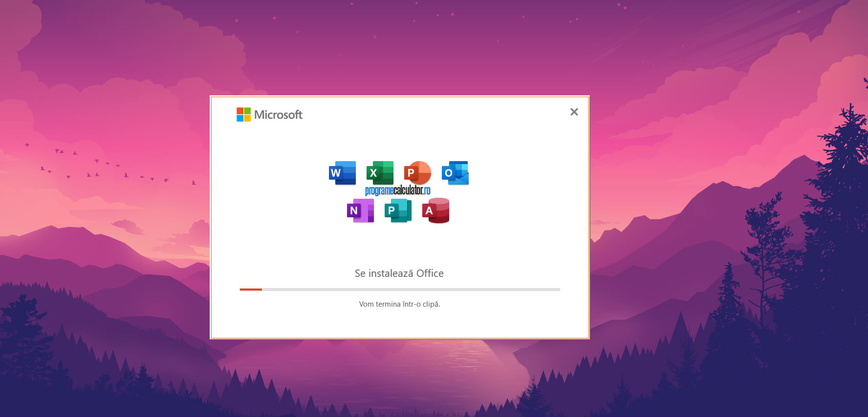Close the Office installer dialog
This screenshot has height=417, width=868.
click(x=574, y=112)
